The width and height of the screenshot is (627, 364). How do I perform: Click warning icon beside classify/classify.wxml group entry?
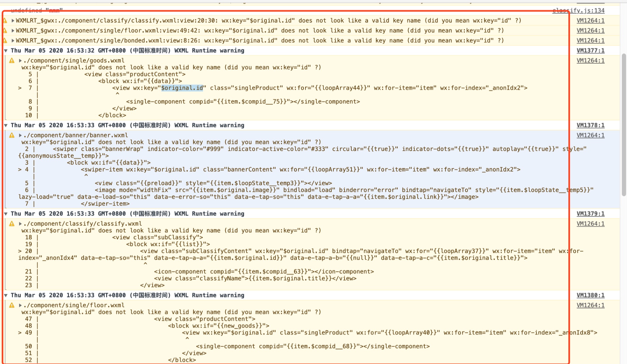click(x=12, y=224)
